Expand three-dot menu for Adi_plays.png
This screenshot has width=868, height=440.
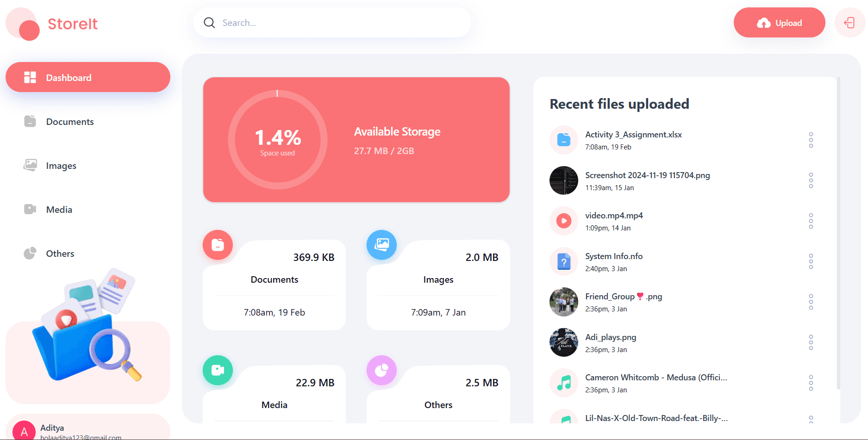tap(811, 342)
